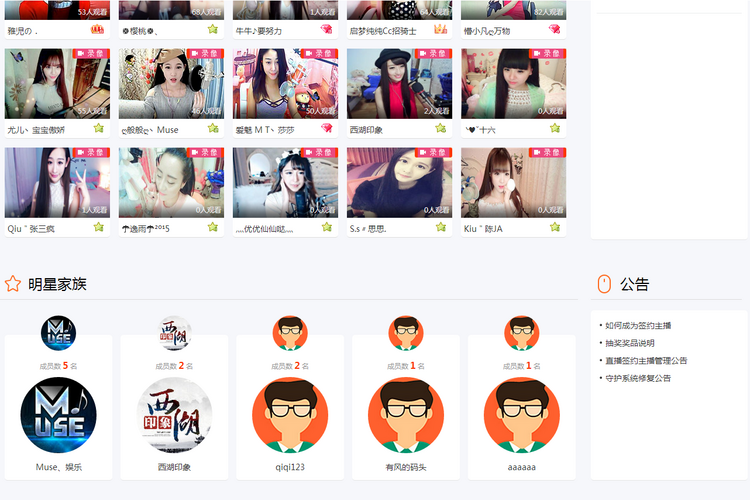This screenshot has height=500, width=750.
Task: Click the mouse icon beside 公告 heading
Action: [604, 284]
